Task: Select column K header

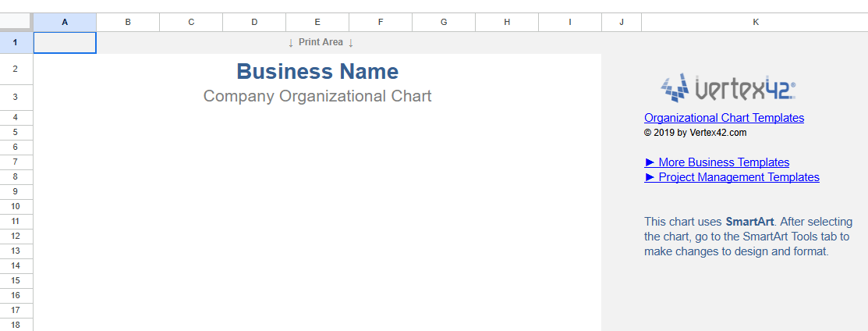Action: 755,22
